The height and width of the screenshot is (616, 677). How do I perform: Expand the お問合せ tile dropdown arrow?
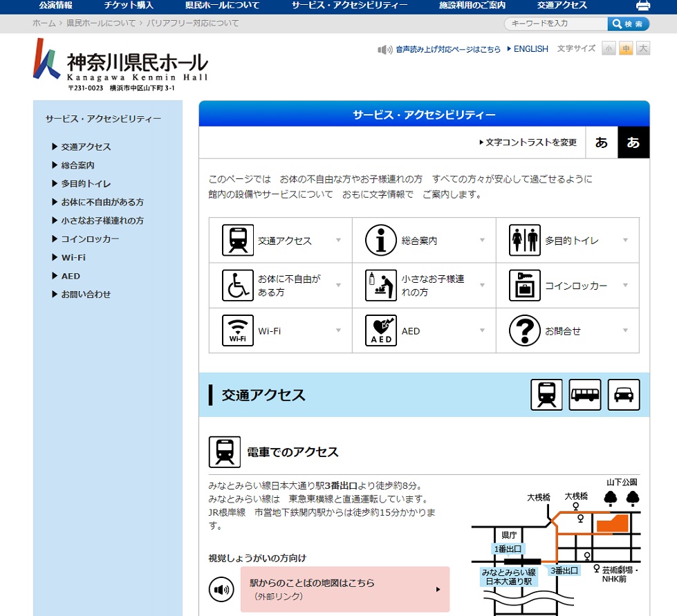click(625, 330)
